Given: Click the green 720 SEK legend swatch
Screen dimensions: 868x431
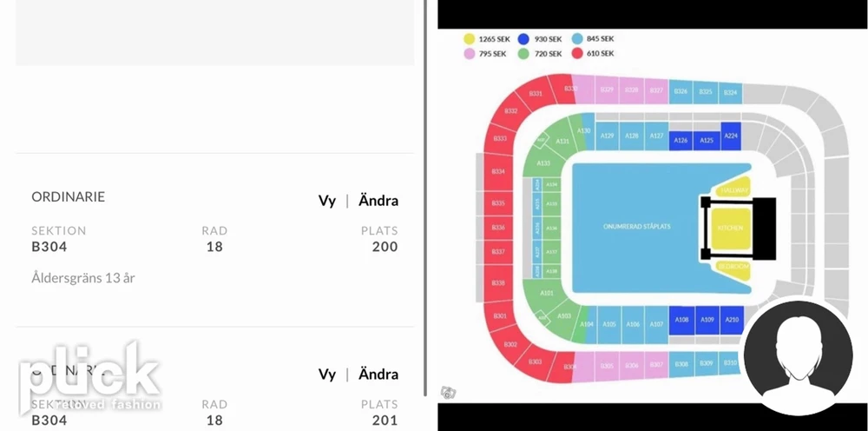Looking at the screenshot, I should coord(523,54).
